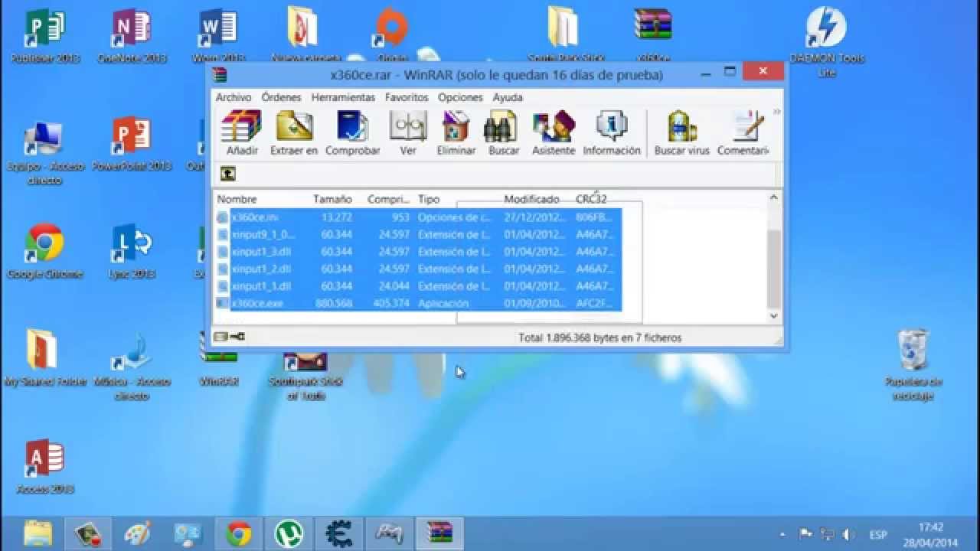Viewport: 980px width, 551px height.
Task: Select the xinput1_2.dll file row
Action: 418,269
